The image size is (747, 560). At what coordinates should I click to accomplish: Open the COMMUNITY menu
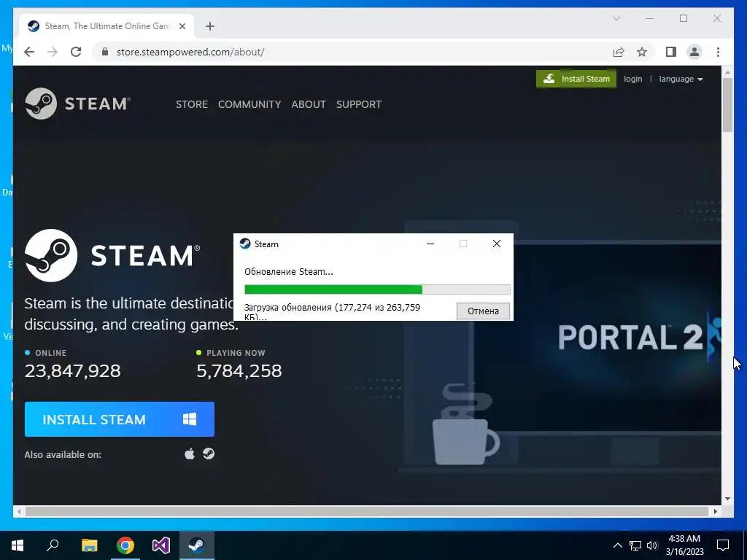249,104
